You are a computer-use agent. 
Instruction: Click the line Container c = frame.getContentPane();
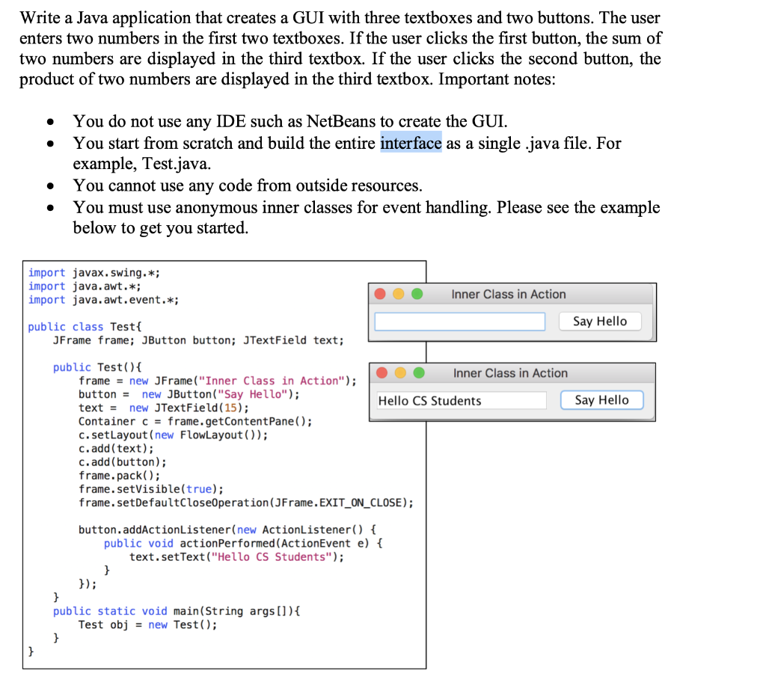pyautogui.click(x=195, y=422)
